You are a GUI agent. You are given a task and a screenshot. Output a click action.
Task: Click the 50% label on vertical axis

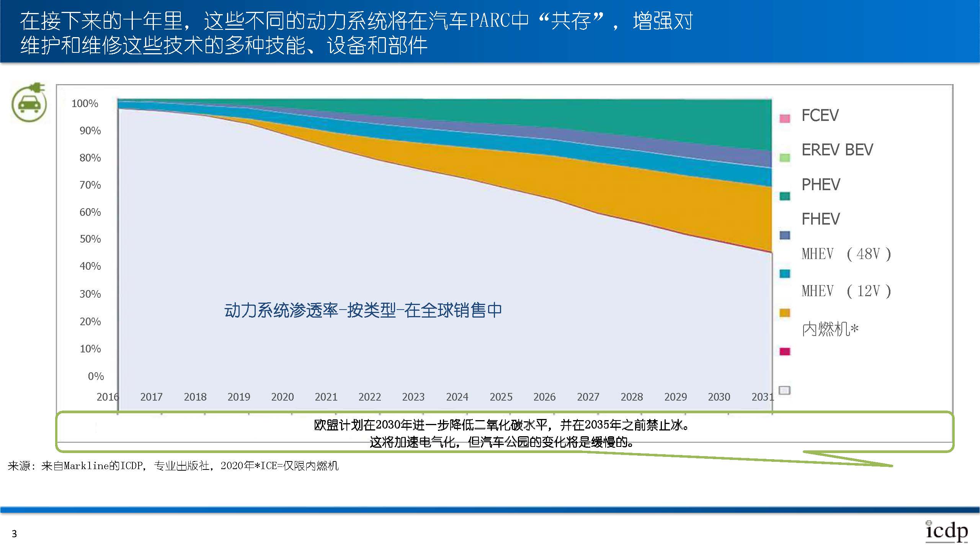coord(90,239)
